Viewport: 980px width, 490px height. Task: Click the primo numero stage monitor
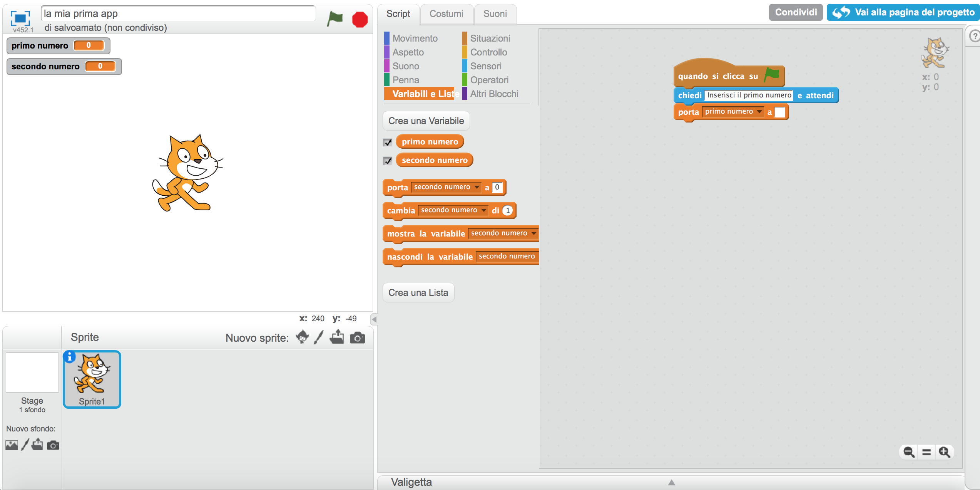pyautogui.click(x=59, y=45)
